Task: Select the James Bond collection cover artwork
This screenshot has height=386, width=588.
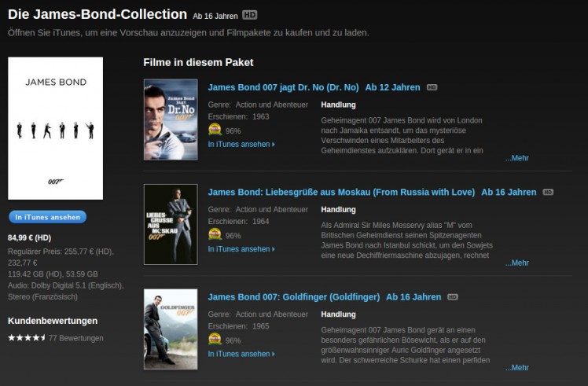Action: coord(55,128)
